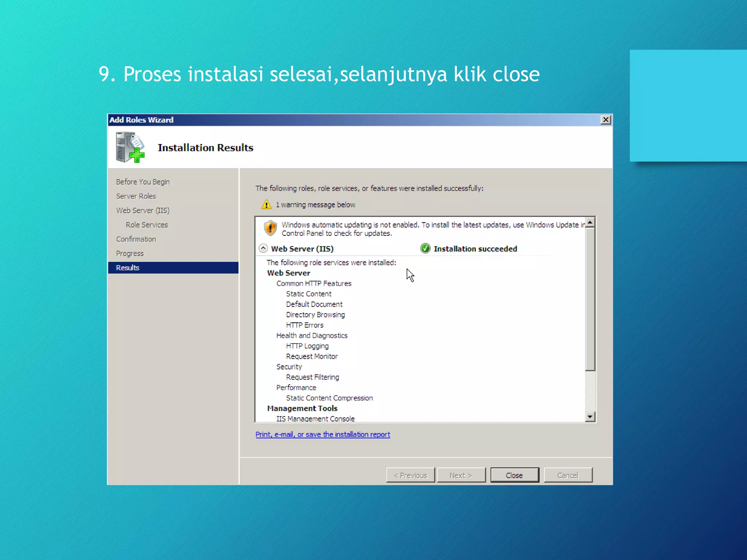The image size is (747, 560).
Task: Select the highlighted Results step
Action: [173, 268]
